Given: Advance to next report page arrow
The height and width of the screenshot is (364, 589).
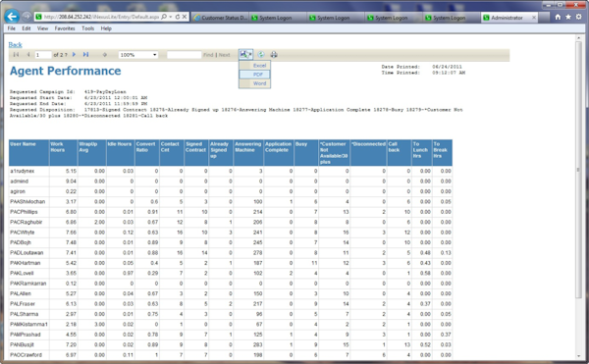Looking at the screenshot, I should [74, 55].
